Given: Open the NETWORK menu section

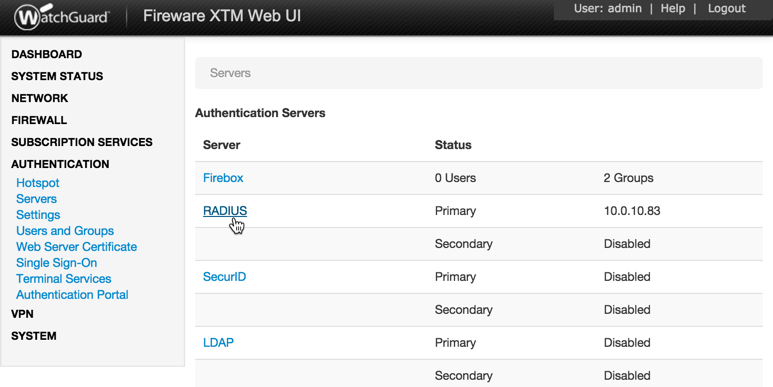Looking at the screenshot, I should 40,98.
